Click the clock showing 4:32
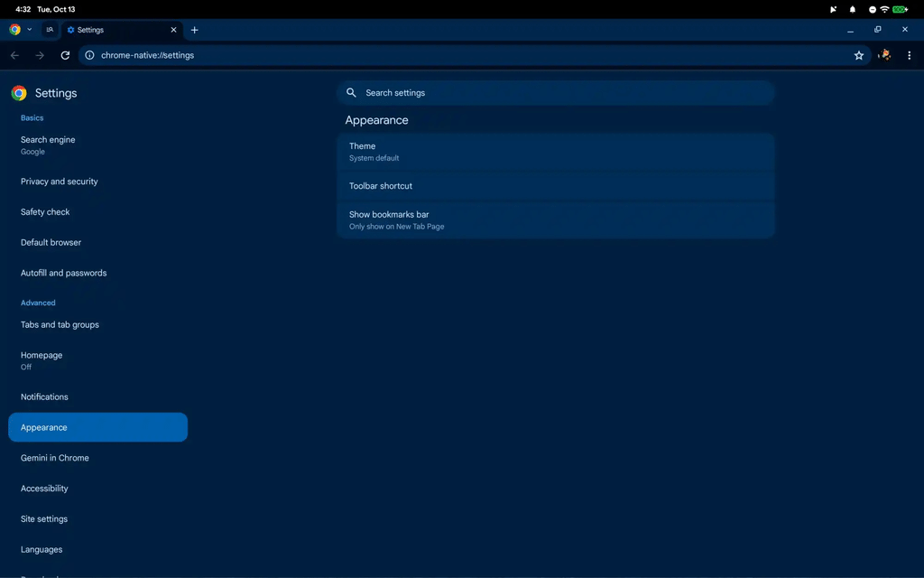 click(x=23, y=9)
